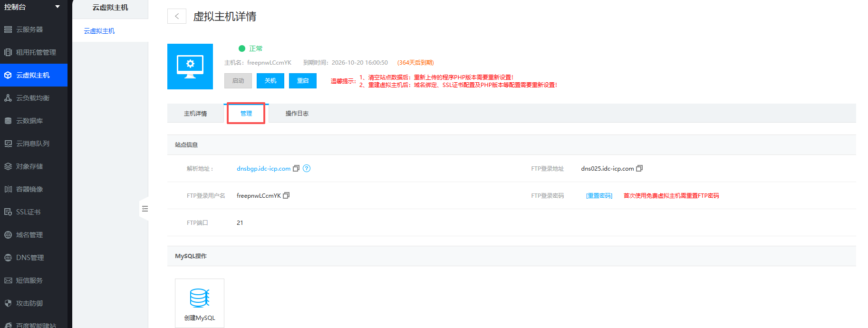Open the 控制台 dropdown arrow
The height and width of the screenshot is (328, 868).
[x=58, y=7]
